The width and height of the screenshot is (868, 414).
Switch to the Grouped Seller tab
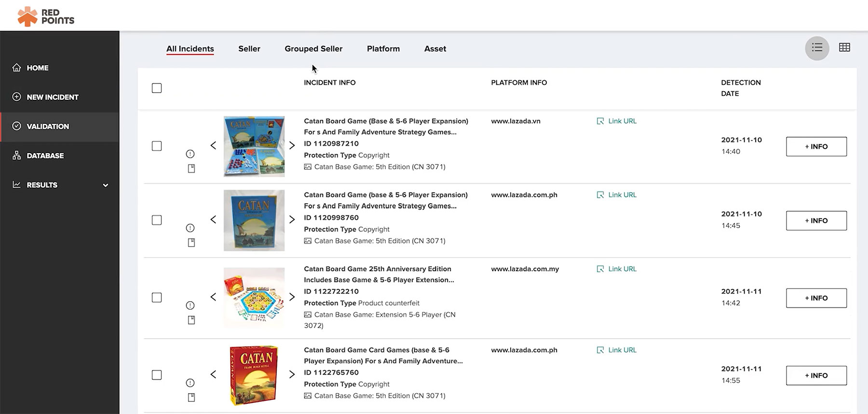point(313,49)
